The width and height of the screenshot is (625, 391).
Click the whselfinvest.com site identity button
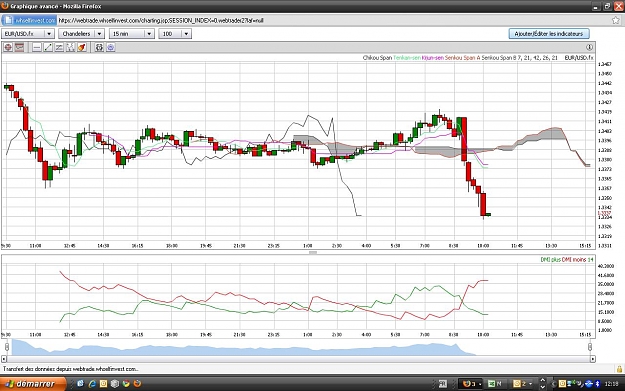29,20
